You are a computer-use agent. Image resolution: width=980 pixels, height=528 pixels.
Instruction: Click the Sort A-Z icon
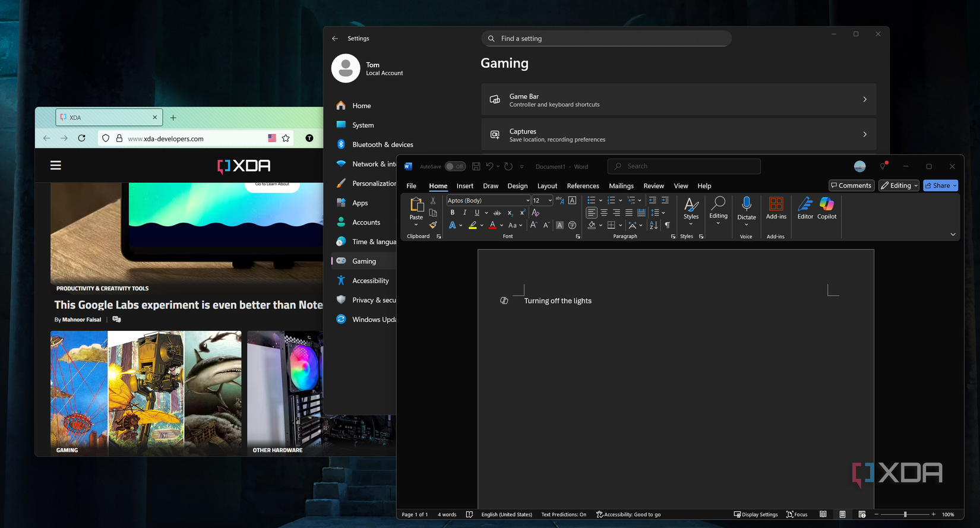(x=654, y=225)
